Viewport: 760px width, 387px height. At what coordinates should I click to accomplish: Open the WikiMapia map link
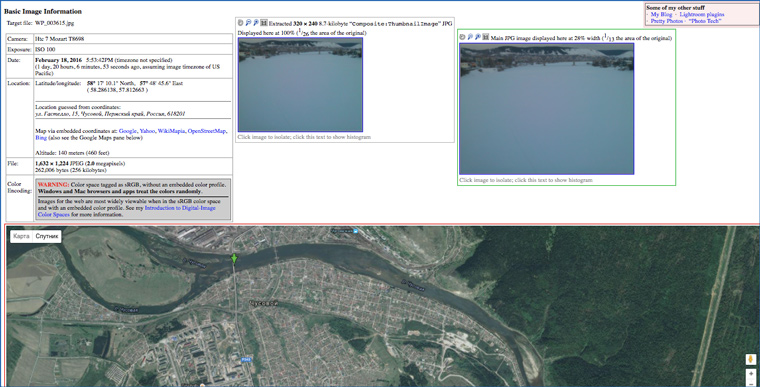point(171,131)
